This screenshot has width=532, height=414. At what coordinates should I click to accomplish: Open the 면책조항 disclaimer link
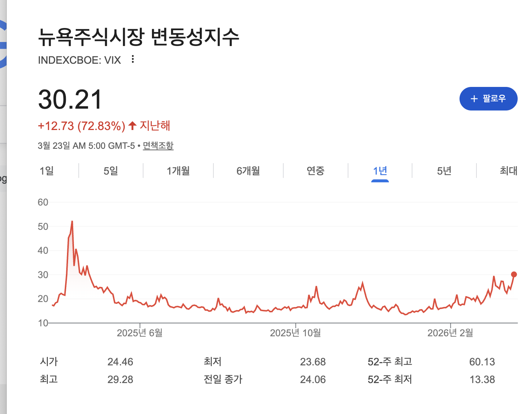158,146
